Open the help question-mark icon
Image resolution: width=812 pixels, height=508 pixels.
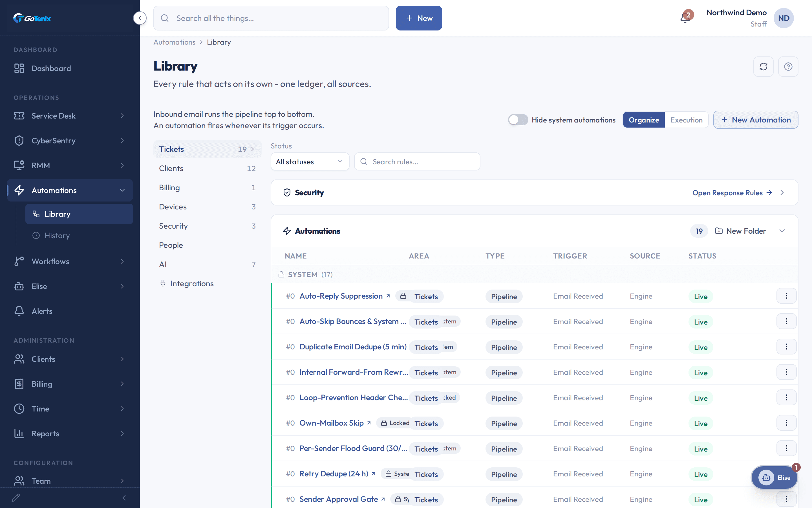[788, 67]
